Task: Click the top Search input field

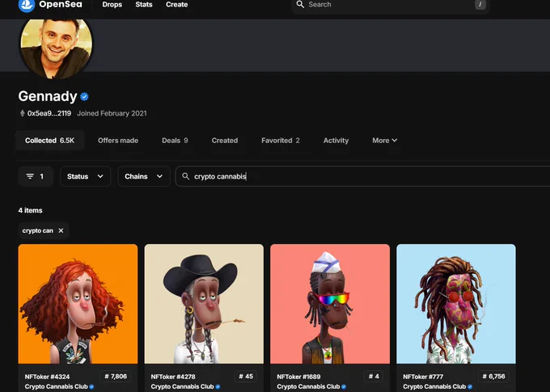Action: 390,5
